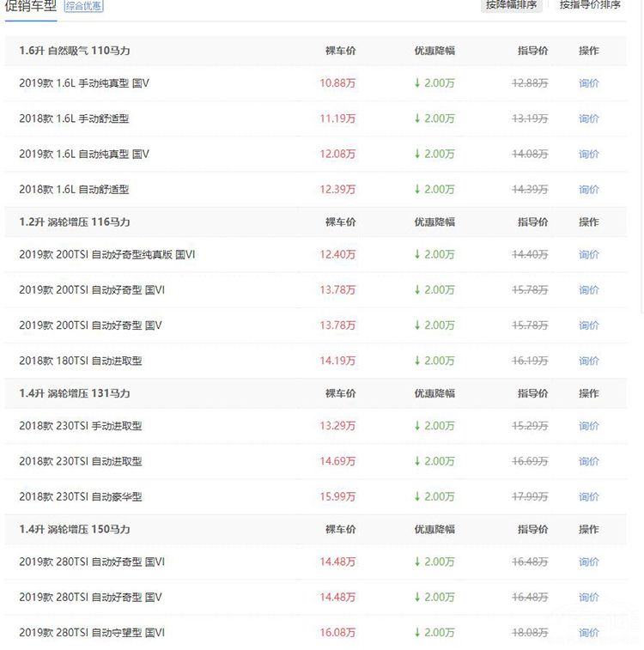Click the struck-through 16.69万 guide price
The image size is (644, 650).
(x=530, y=461)
